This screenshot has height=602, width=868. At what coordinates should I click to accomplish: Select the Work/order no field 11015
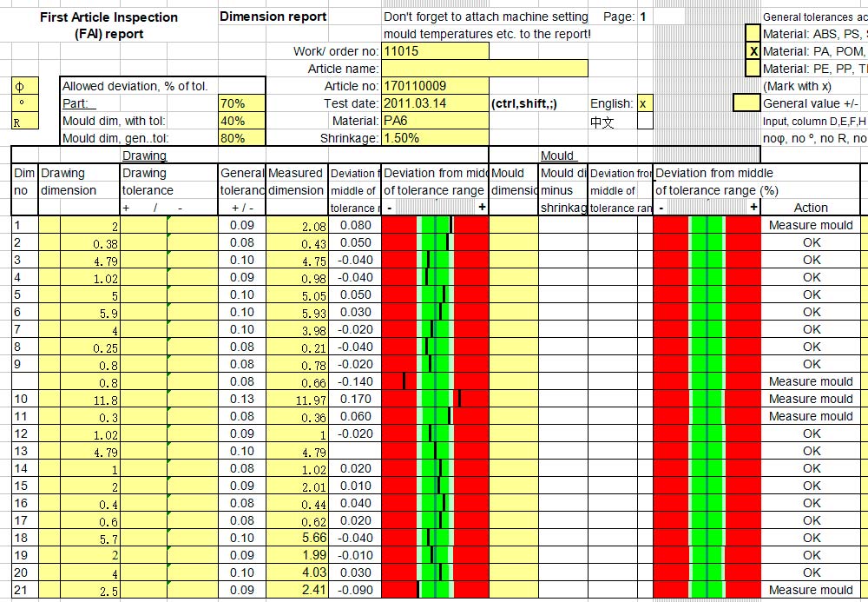[435, 51]
